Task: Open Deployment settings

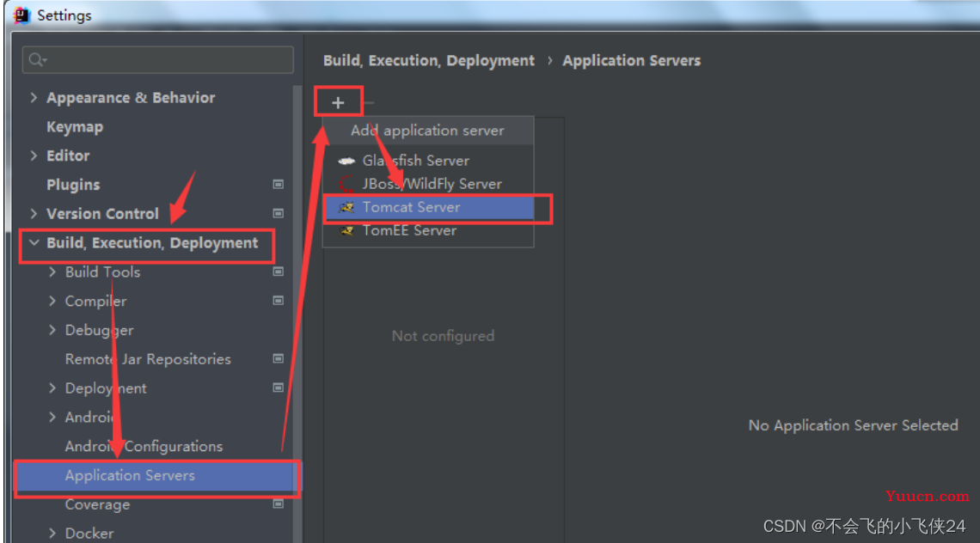Action: point(106,388)
